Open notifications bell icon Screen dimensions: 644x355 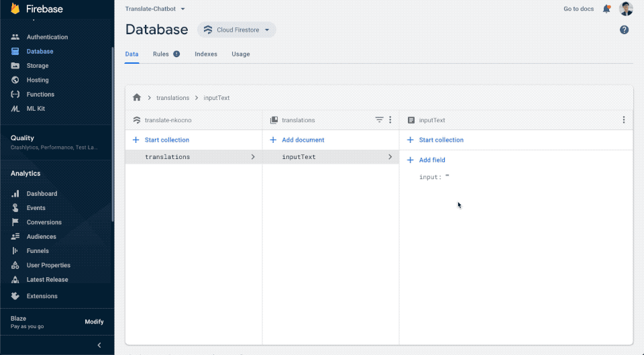[606, 9]
